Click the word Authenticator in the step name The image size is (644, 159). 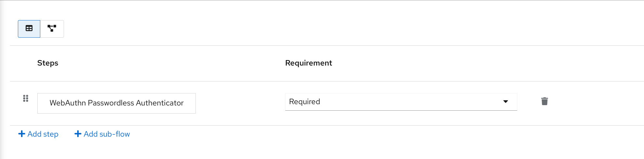tap(160, 103)
